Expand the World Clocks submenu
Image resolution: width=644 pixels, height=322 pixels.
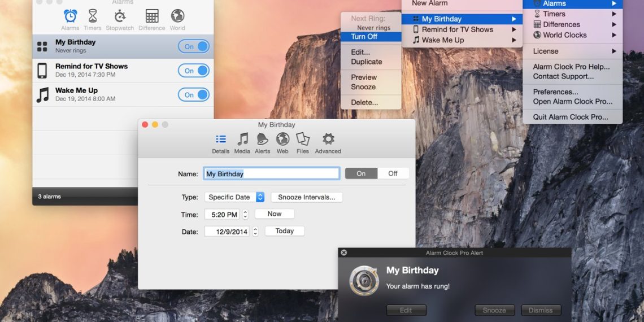point(572,35)
